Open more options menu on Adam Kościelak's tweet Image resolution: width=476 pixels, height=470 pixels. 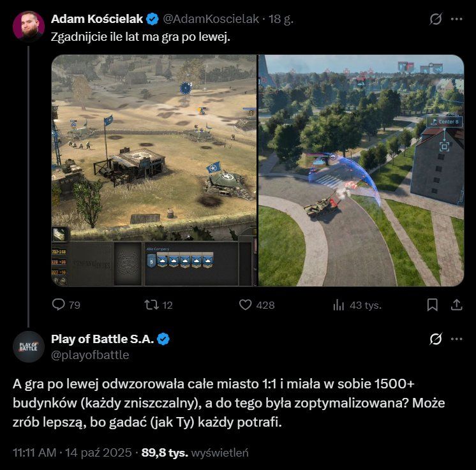[457, 18]
